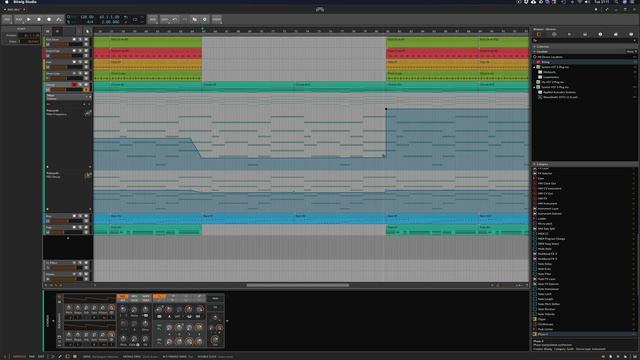Screen dimensions: 640x360
Task: Click the browser search field
Action: (x=584, y=40)
